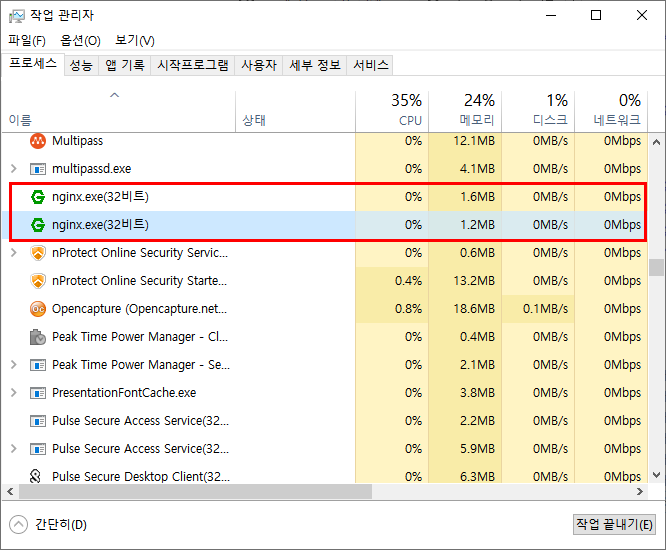Click the icon of the 2.2MB Pulse Secure Access Service
Screen dimensions: 666x550
pyautogui.click(x=38, y=421)
